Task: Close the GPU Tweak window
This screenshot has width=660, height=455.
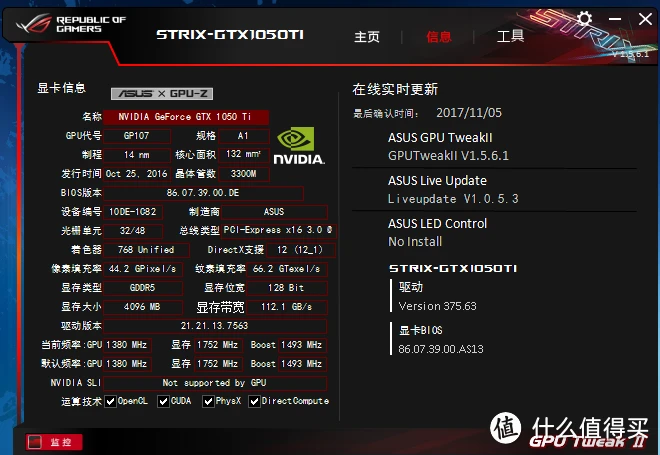Action: pyautogui.click(x=645, y=19)
